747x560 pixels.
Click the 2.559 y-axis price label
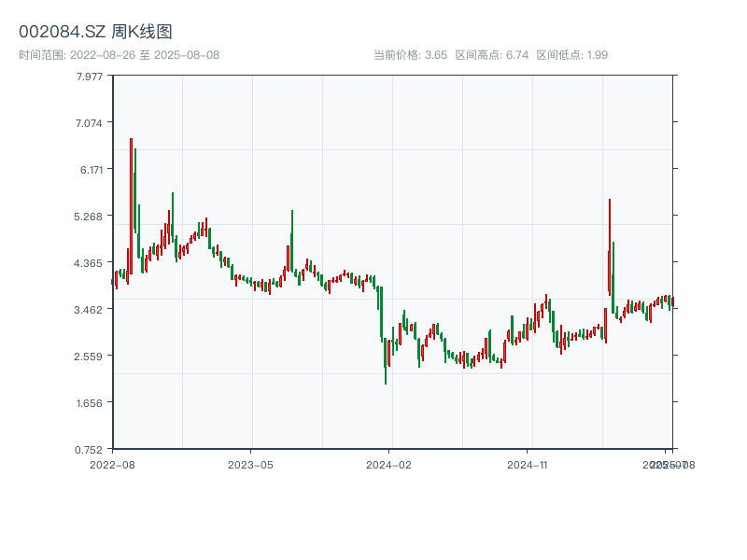point(90,357)
